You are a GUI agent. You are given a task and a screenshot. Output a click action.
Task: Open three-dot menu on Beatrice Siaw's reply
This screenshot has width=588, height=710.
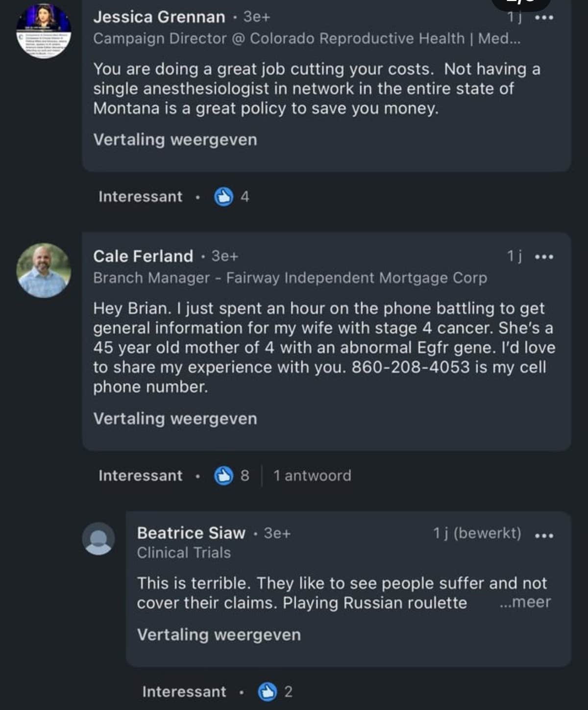coord(544,535)
